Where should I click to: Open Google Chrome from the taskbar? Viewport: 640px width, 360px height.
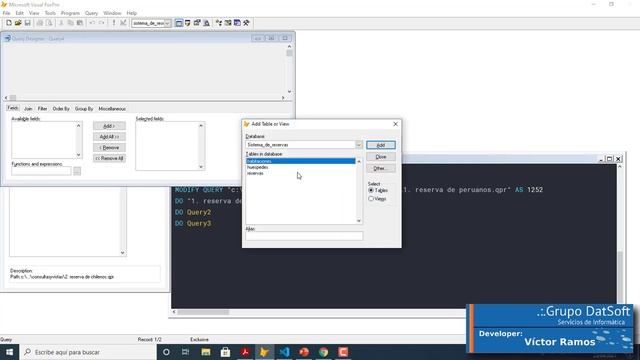(x=323, y=352)
